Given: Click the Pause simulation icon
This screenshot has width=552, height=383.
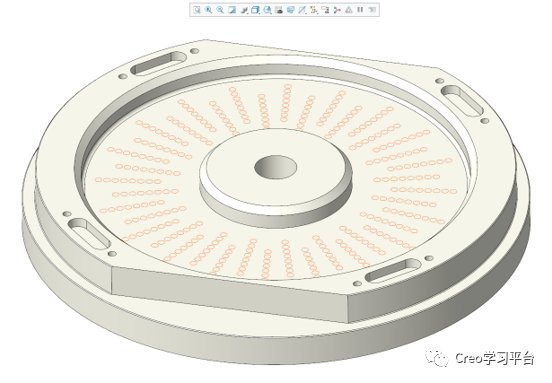Looking at the screenshot, I should (x=360, y=10).
